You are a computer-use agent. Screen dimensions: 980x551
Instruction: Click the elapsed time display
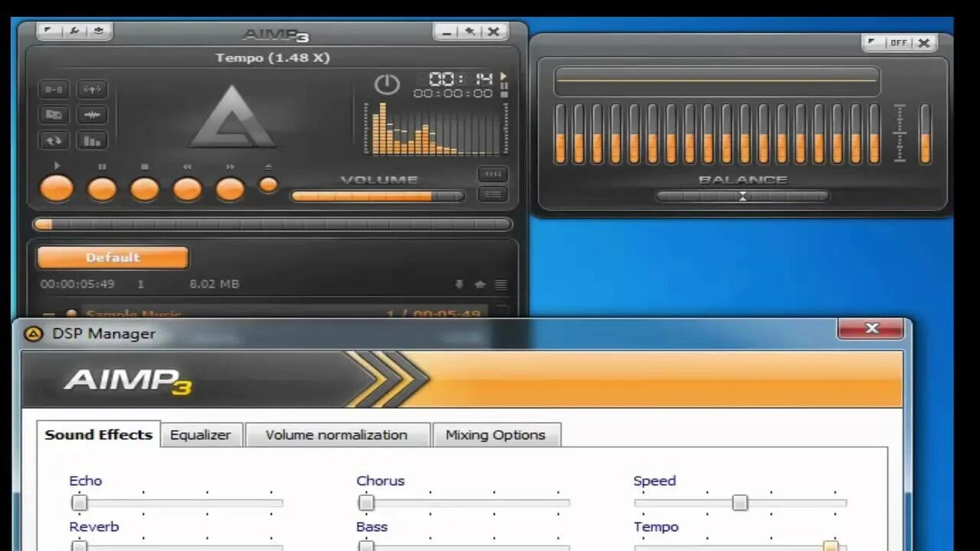tap(459, 79)
